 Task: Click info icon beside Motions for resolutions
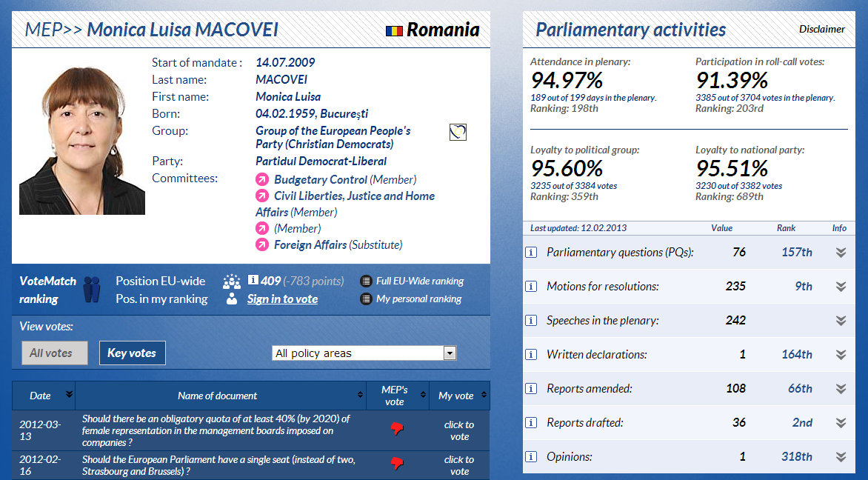click(531, 286)
